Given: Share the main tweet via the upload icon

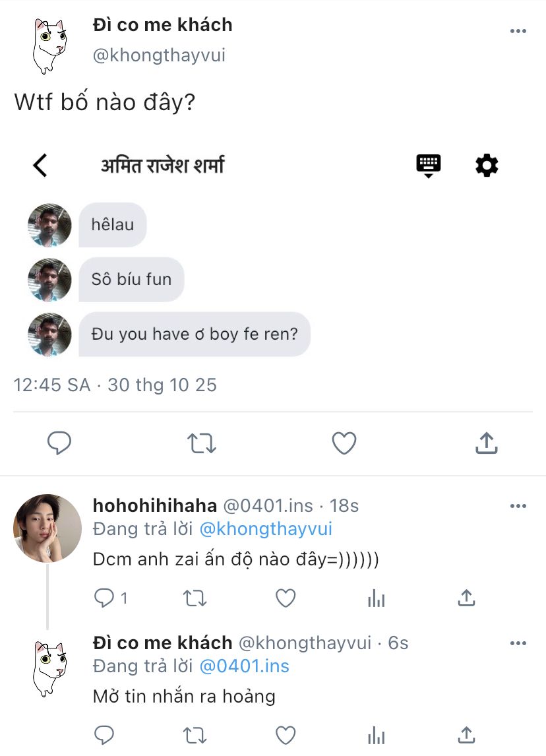Looking at the screenshot, I should pos(486,443).
